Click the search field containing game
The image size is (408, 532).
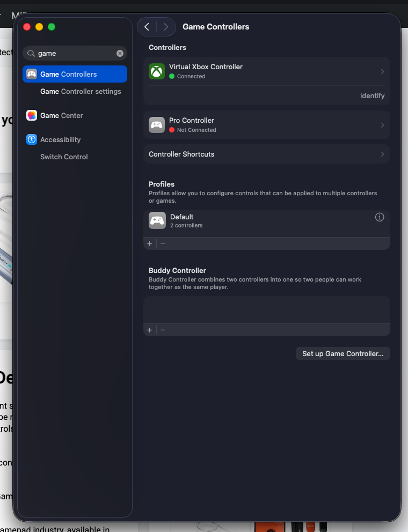[x=75, y=53]
